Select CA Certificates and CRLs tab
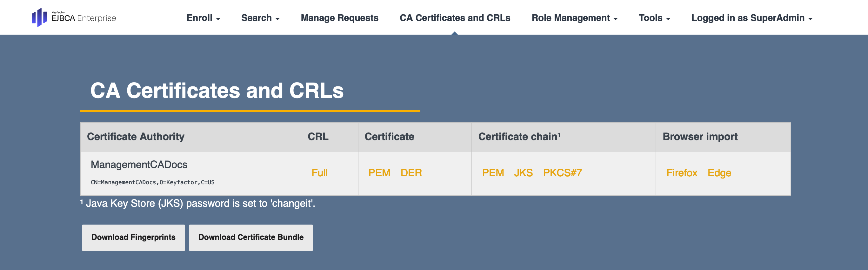The height and width of the screenshot is (270, 868). click(x=455, y=18)
